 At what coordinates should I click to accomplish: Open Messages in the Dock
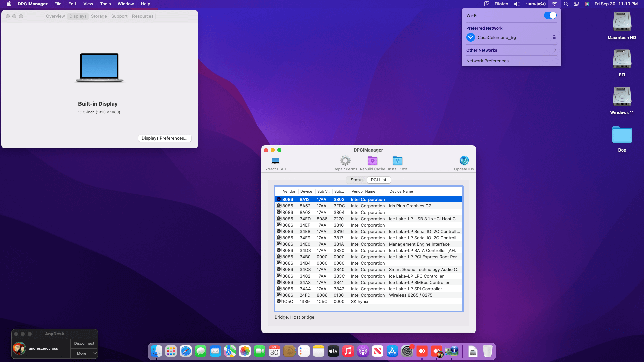pos(201,351)
